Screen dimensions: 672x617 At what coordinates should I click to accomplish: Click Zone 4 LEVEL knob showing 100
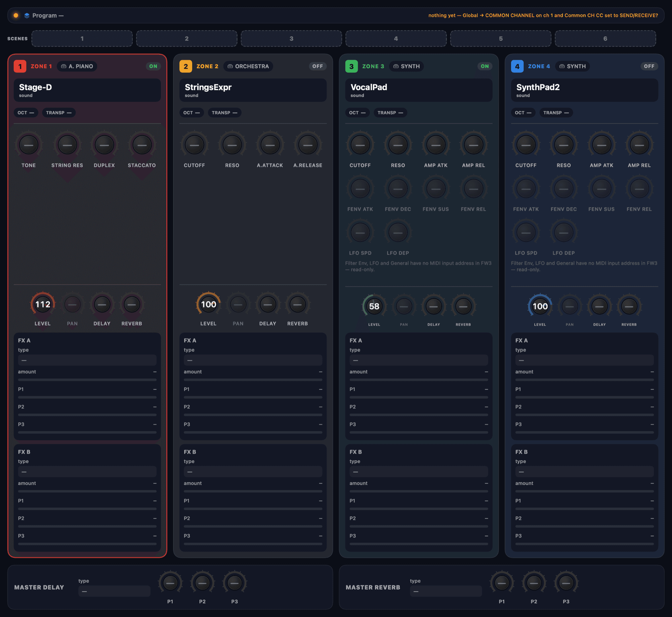(540, 306)
